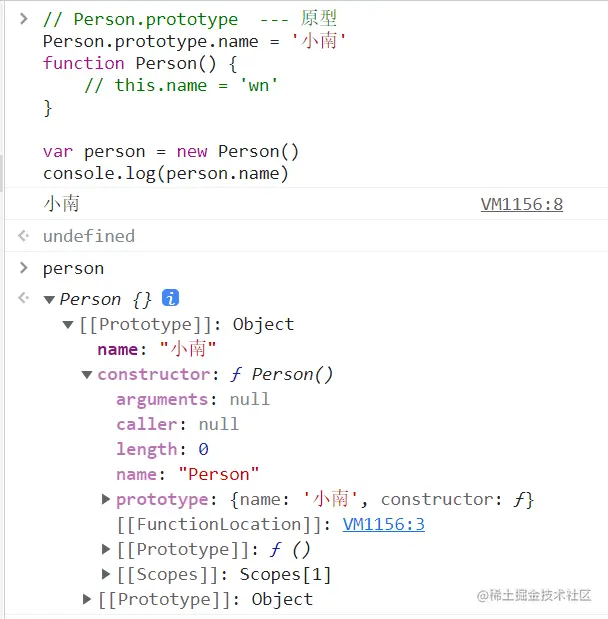
Task: Expand the bottom [[Prototype]]: Object node
Action: click(x=87, y=599)
